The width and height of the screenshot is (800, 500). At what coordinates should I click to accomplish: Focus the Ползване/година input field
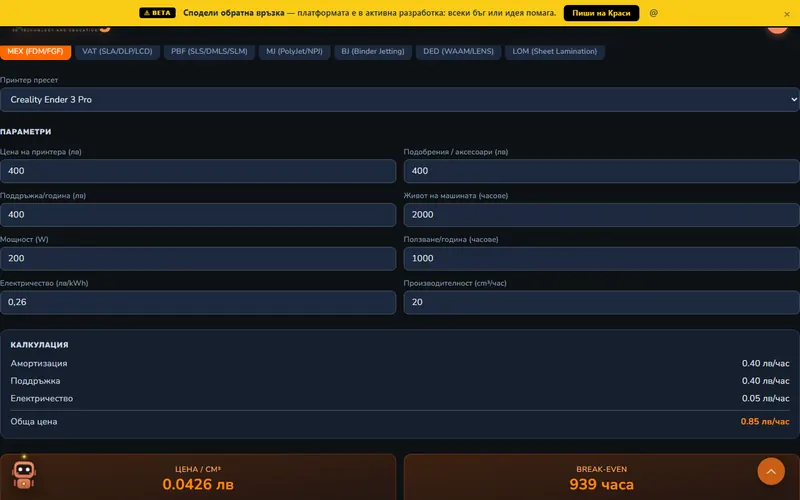pyautogui.click(x=602, y=259)
